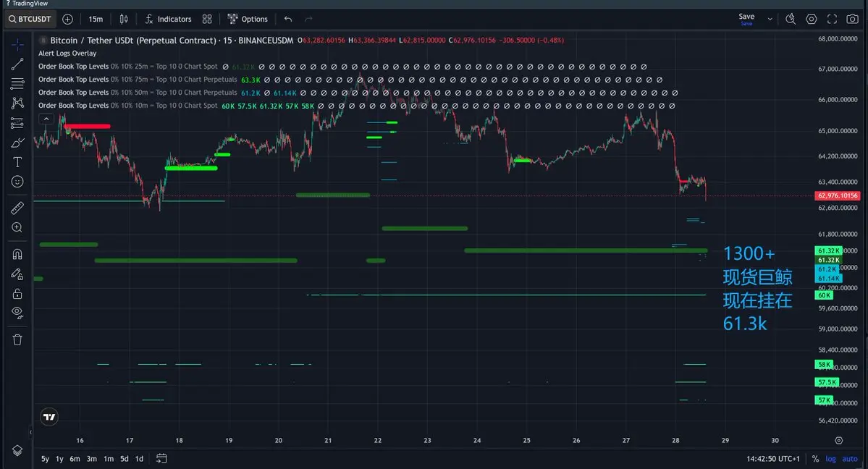
Task: Remove drawings with the trash icon
Action: pyautogui.click(x=17, y=339)
